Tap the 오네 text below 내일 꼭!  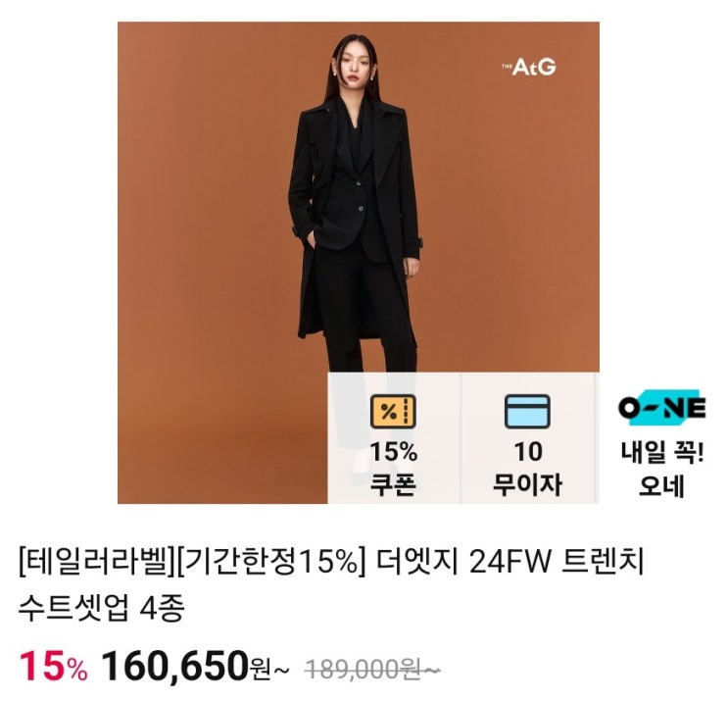point(662,485)
